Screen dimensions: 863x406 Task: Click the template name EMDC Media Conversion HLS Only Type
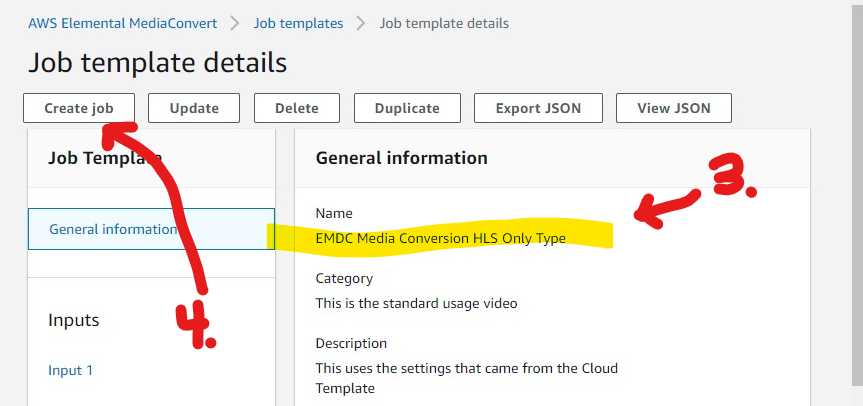tap(440, 238)
